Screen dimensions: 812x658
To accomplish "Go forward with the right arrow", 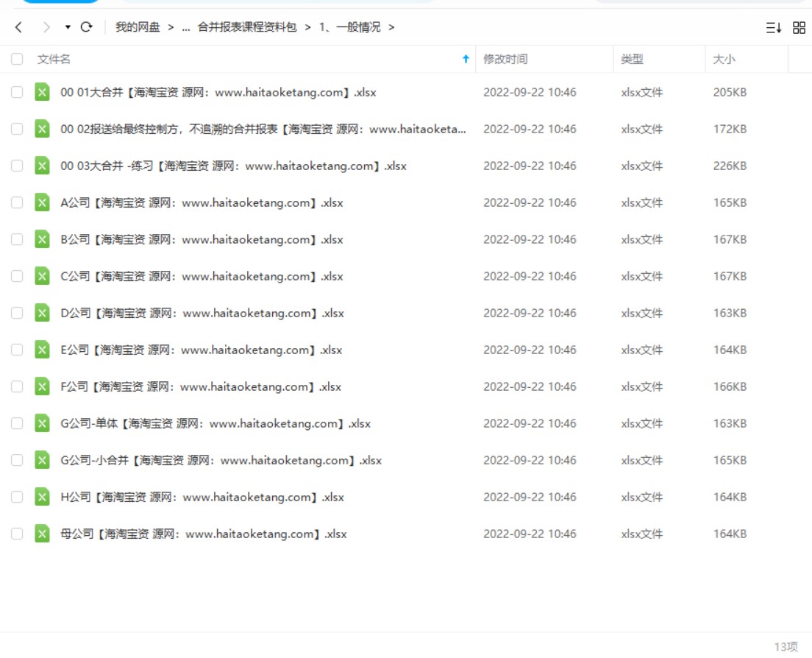I will [46, 27].
